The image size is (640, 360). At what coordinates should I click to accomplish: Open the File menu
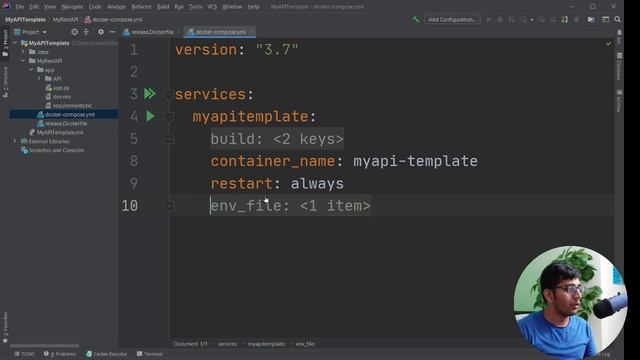pyautogui.click(x=20, y=7)
